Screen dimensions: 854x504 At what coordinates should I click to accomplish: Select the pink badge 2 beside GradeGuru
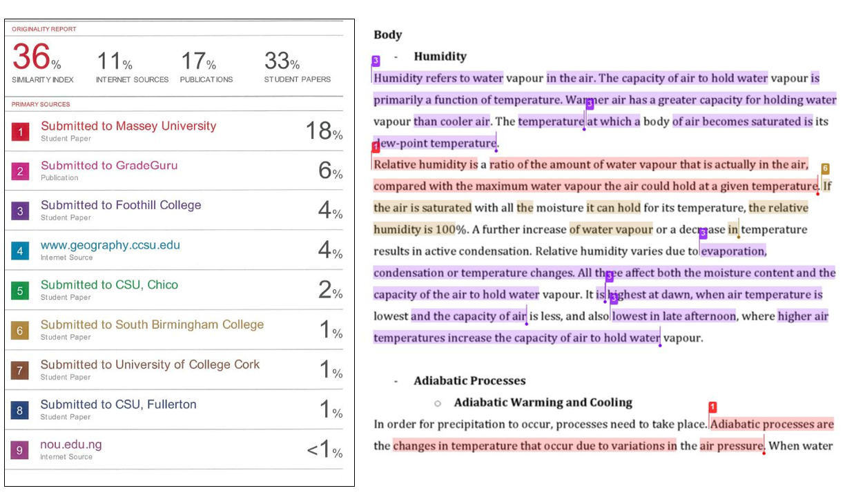(x=21, y=171)
